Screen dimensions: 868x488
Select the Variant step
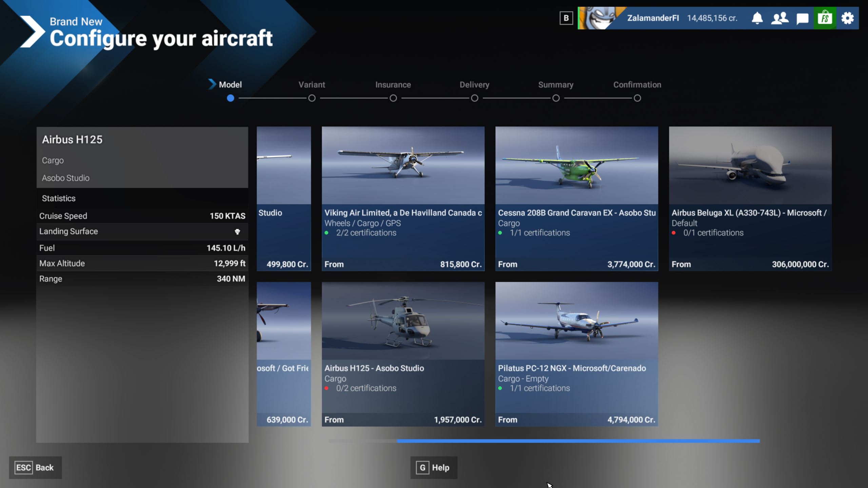[x=312, y=85]
